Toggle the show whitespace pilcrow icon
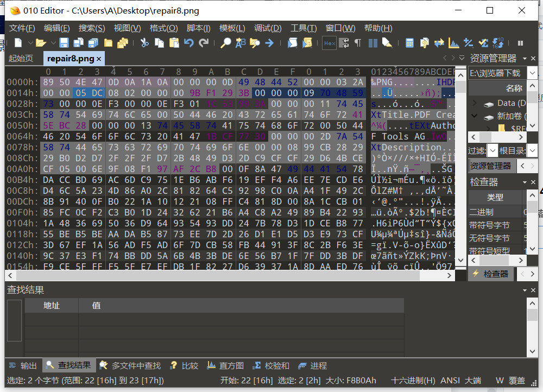Viewport: 543px width, 392px height. [x=358, y=43]
